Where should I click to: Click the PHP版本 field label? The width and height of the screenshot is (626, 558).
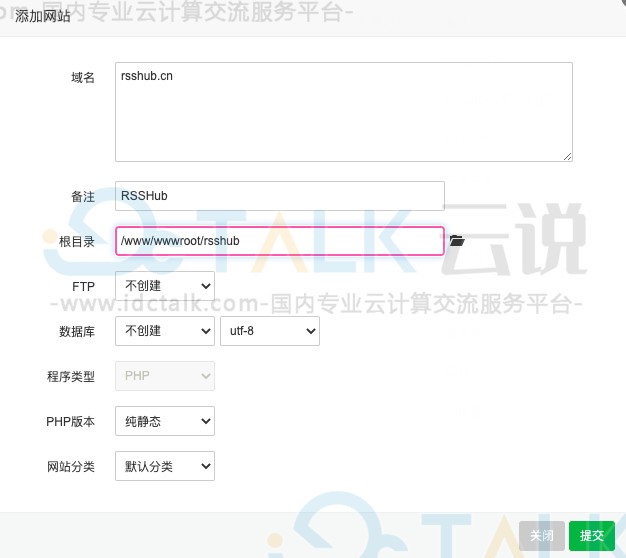click(70, 421)
